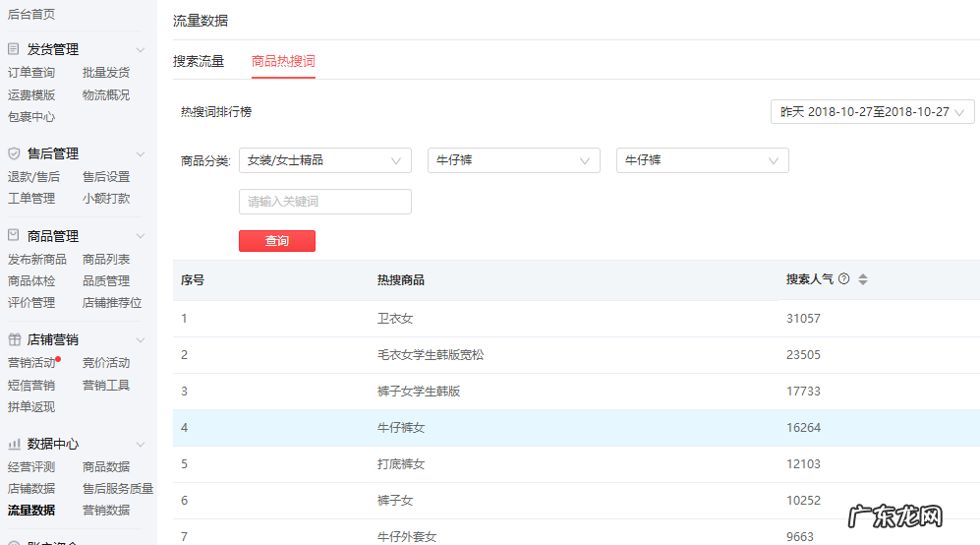The height and width of the screenshot is (545, 980).
Task: Click the 搜索人气 help question icon
Action: [x=843, y=279]
